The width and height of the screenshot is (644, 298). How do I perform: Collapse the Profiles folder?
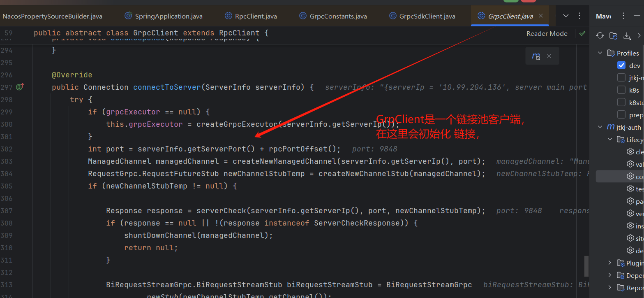[600, 53]
